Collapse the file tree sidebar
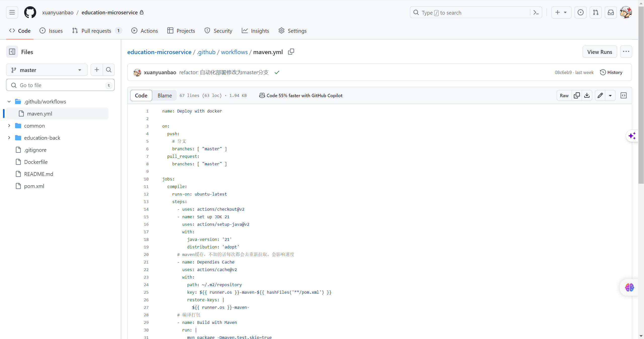 [12, 52]
